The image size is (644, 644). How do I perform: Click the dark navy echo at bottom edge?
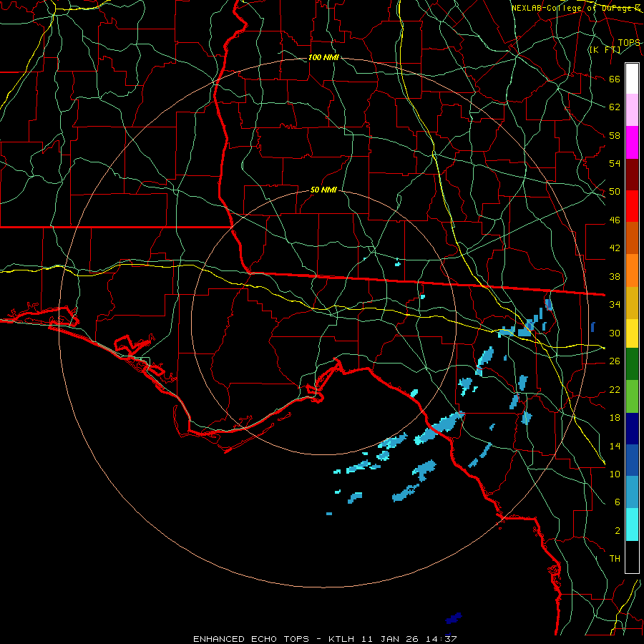454,618
